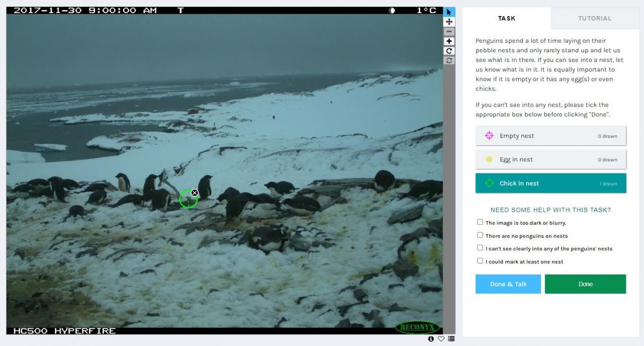Open subject metadata info icon
Viewport: 644px width, 346px height.
431,339
